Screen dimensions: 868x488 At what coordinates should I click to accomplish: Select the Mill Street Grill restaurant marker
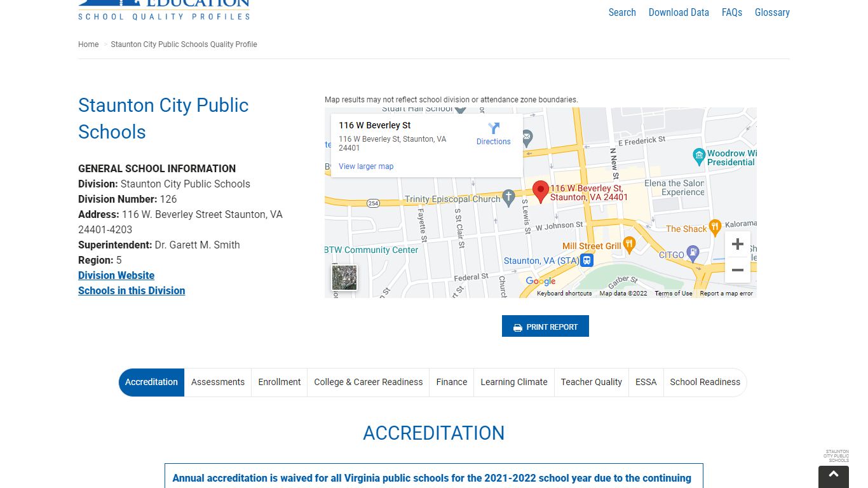click(x=629, y=245)
